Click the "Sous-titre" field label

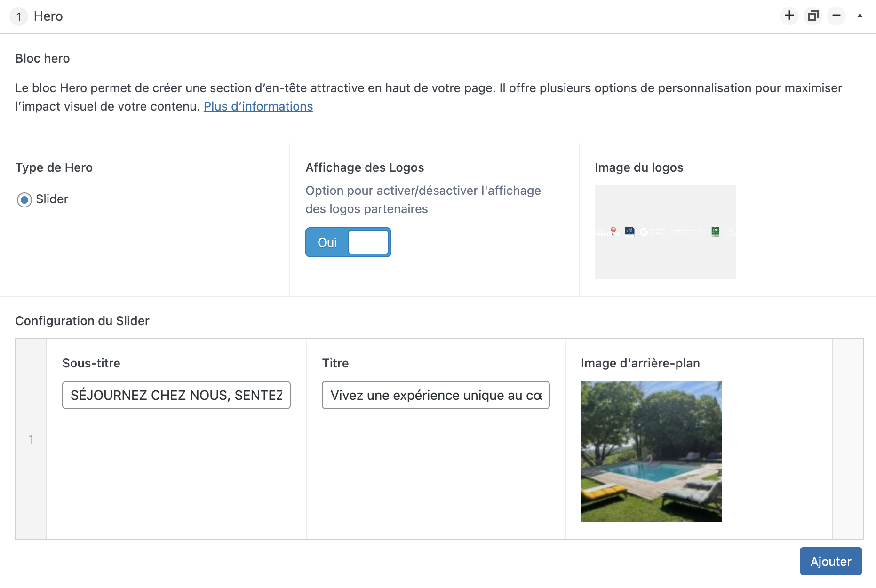(x=91, y=364)
